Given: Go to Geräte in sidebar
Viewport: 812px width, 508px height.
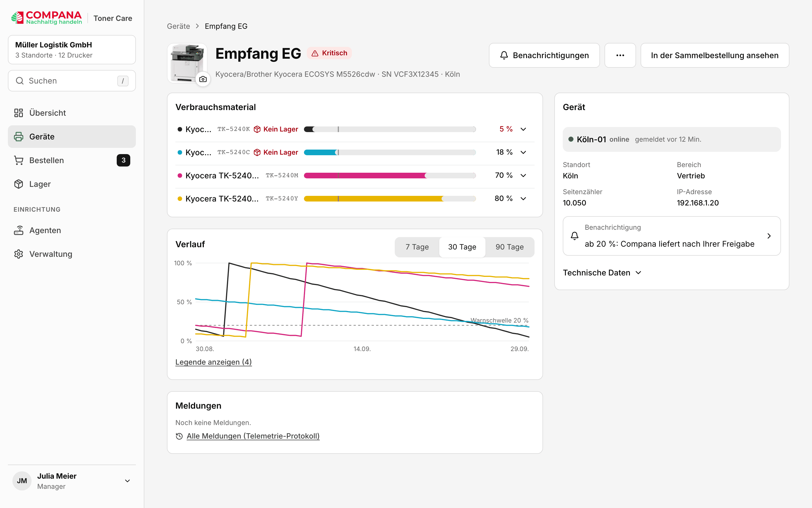Looking at the screenshot, I should click(72, 137).
